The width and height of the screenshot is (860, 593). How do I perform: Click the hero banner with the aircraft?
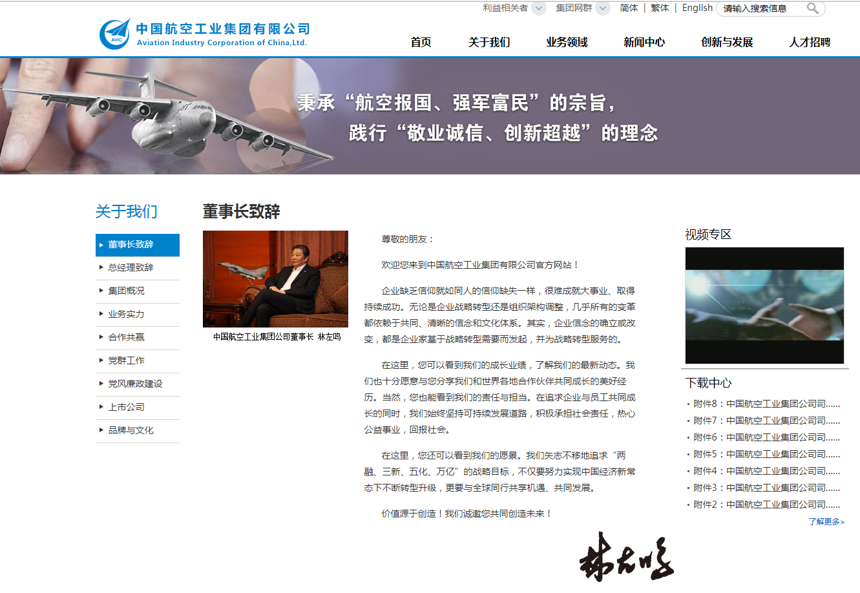[x=430, y=116]
